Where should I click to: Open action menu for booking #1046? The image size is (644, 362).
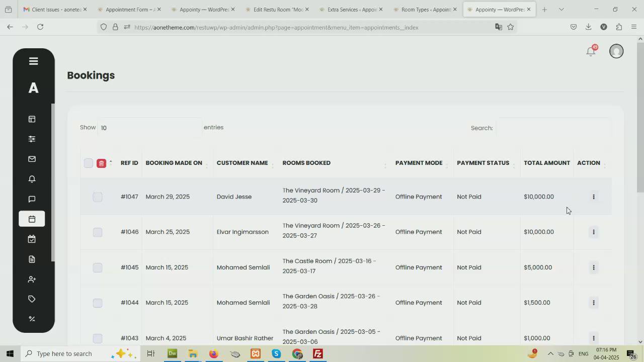(594, 232)
